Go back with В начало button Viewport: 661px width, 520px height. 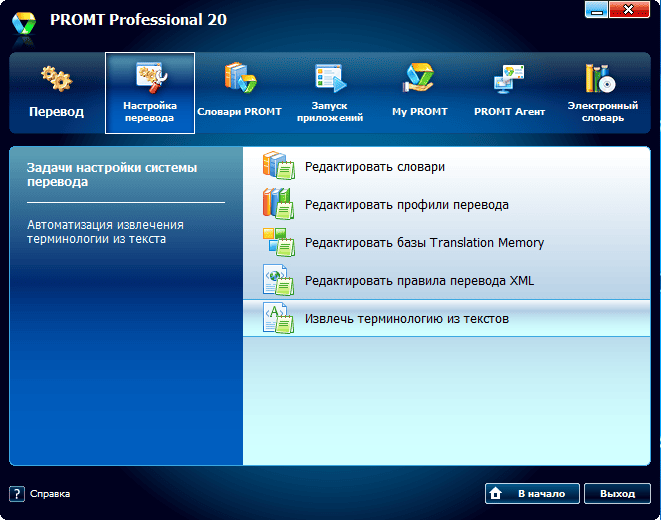532,493
